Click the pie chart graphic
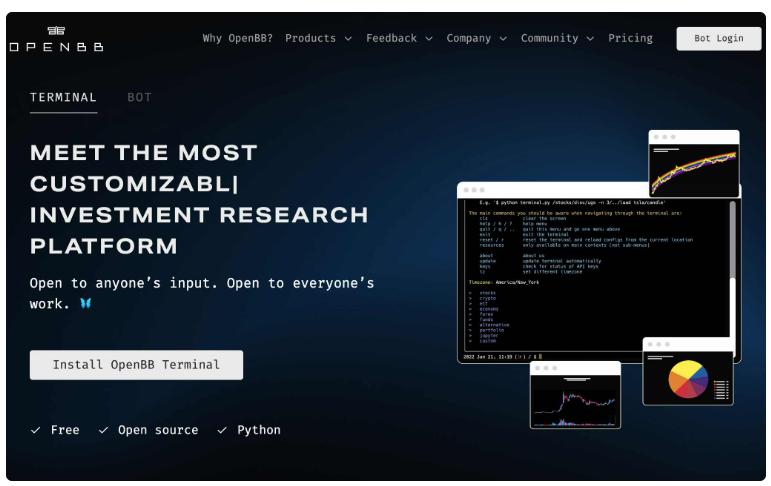This screenshot has height=486, width=771. (x=687, y=380)
